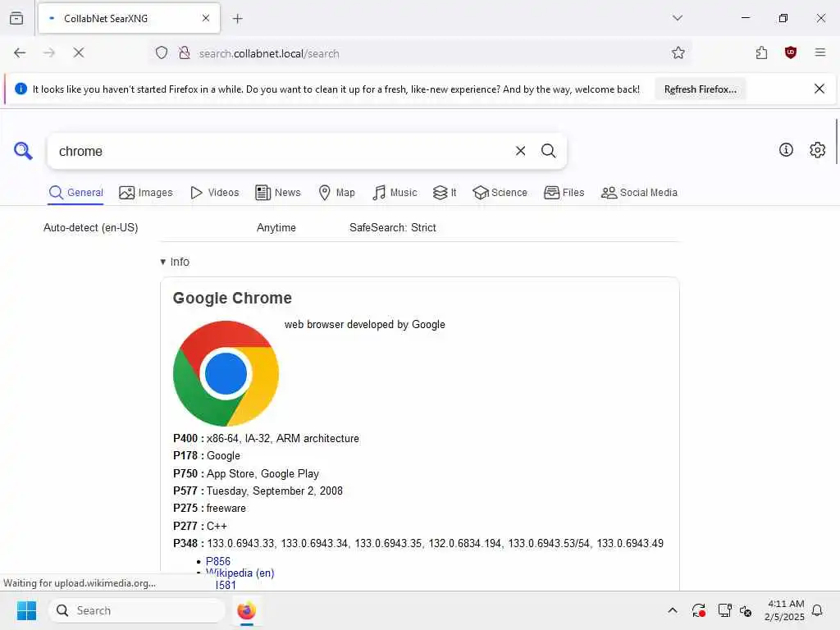Open the Auto-detect (en-US) language dropdown

pyautogui.click(x=90, y=228)
